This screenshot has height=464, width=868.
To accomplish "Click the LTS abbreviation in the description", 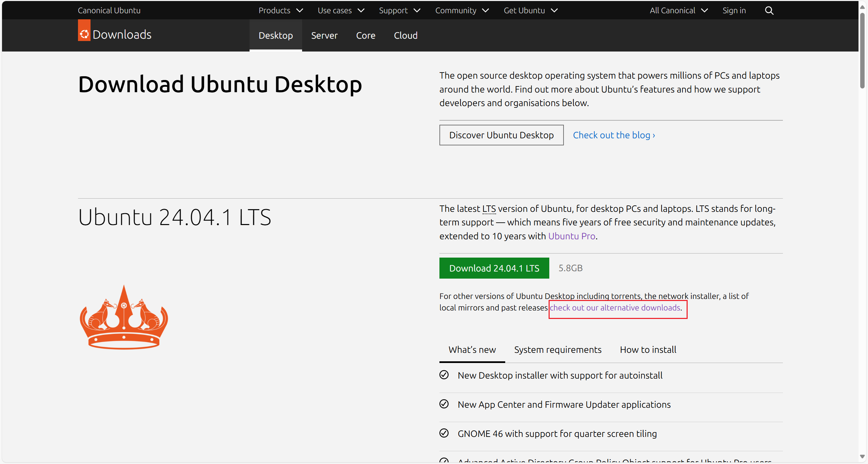I will pos(489,209).
